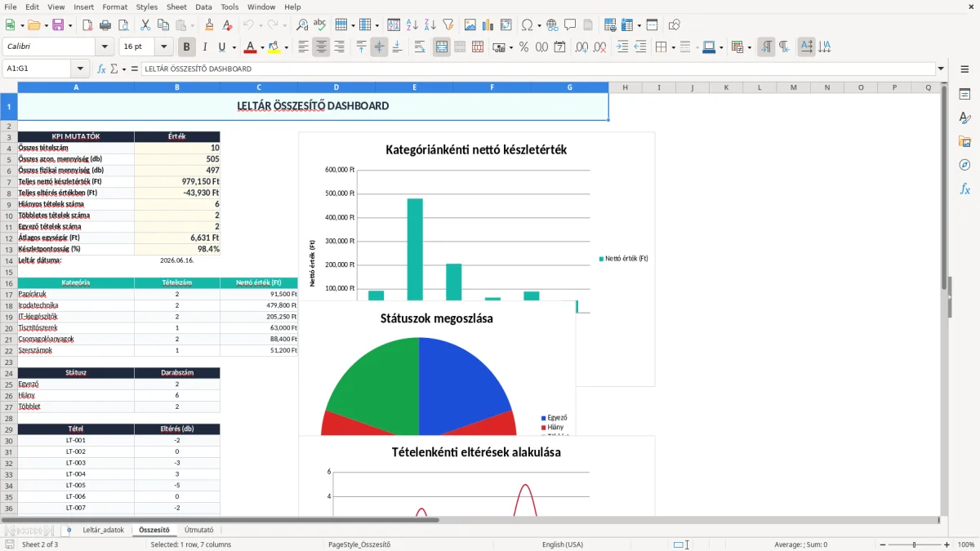Viewport: 980px width, 551px height.
Task: Expand the formula bar
Action: 942,69
